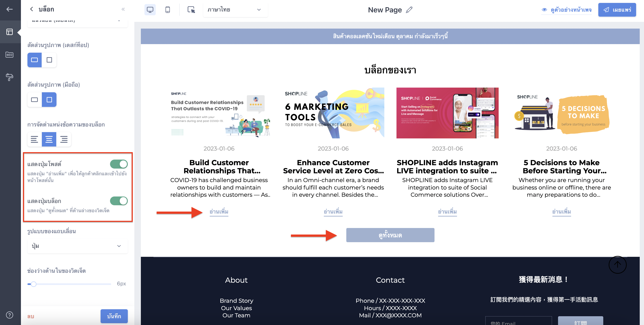
Task: Expand the partially visible dropdown at panel top
Action: [77, 22]
